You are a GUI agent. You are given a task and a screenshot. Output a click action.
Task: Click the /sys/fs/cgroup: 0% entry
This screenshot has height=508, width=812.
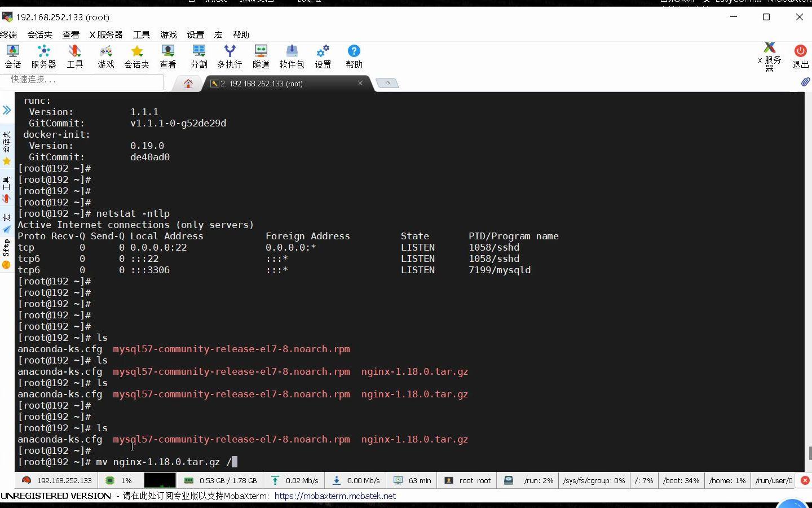tap(594, 480)
